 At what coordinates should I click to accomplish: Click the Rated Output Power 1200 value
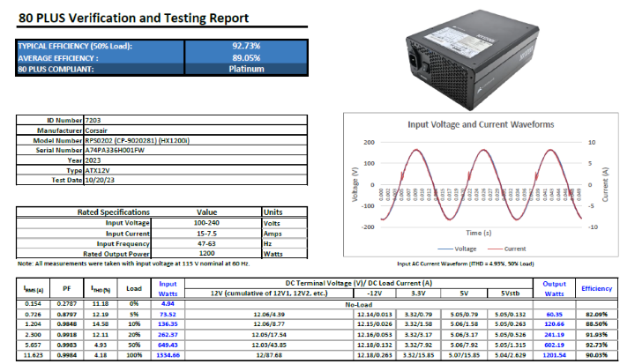point(206,254)
